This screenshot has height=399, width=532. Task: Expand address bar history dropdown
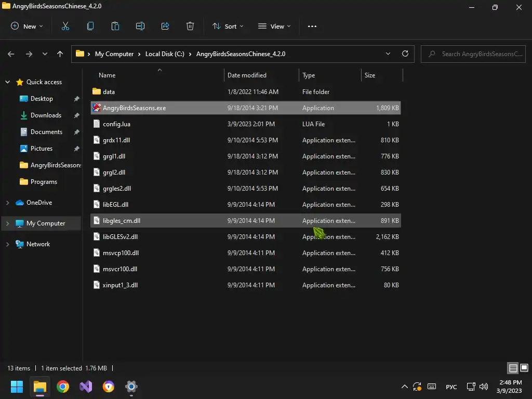(x=388, y=54)
